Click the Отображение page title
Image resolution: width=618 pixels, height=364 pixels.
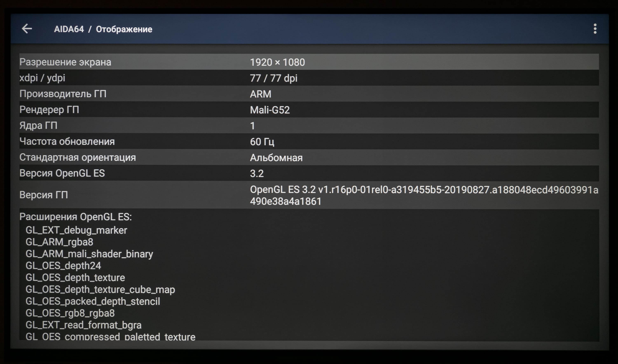click(124, 29)
